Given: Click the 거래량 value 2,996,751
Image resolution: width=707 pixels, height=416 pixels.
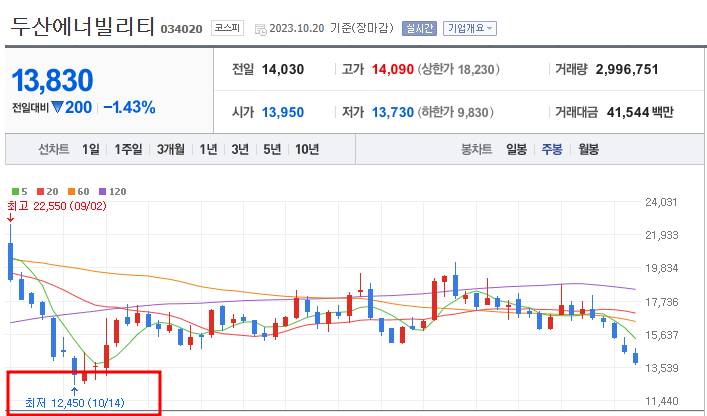Looking at the screenshot, I should 627,69.
